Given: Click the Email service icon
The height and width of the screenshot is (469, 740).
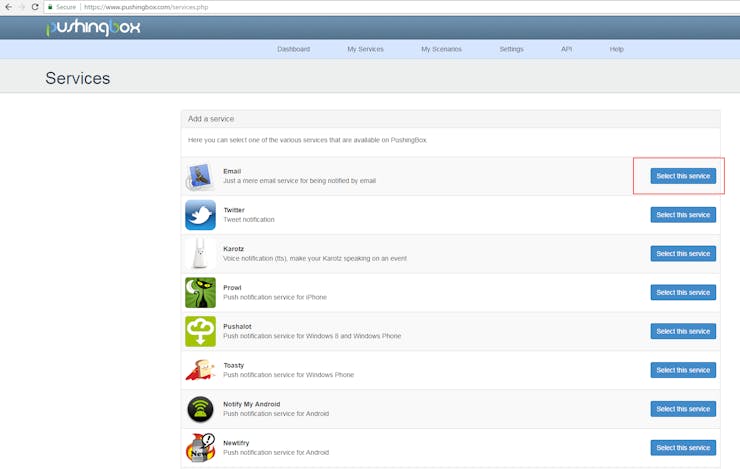Looking at the screenshot, I should pos(200,176).
